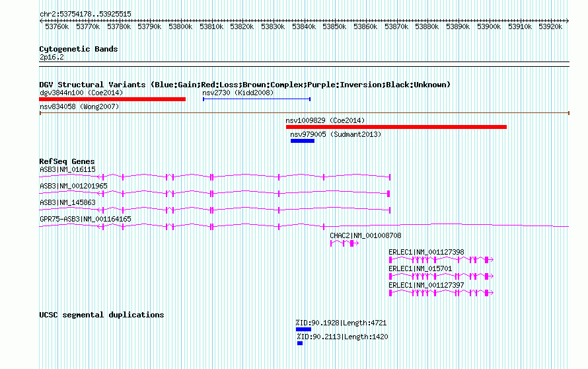
Task: Click the red dgv3844n100 loss variant bar
Action: point(112,99)
